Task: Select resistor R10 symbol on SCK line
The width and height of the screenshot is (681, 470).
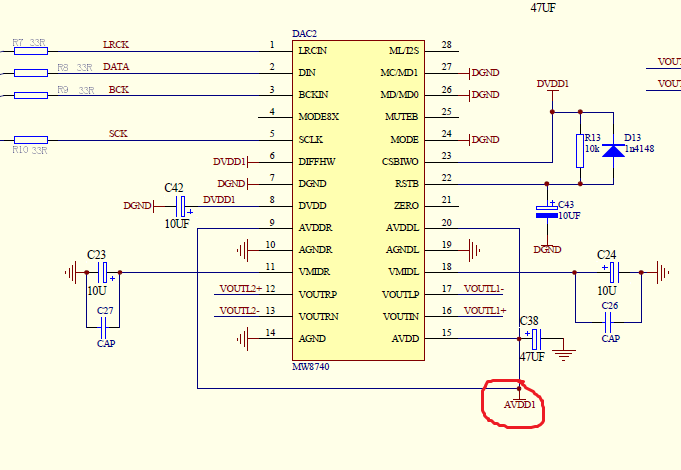Action: point(31,140)
